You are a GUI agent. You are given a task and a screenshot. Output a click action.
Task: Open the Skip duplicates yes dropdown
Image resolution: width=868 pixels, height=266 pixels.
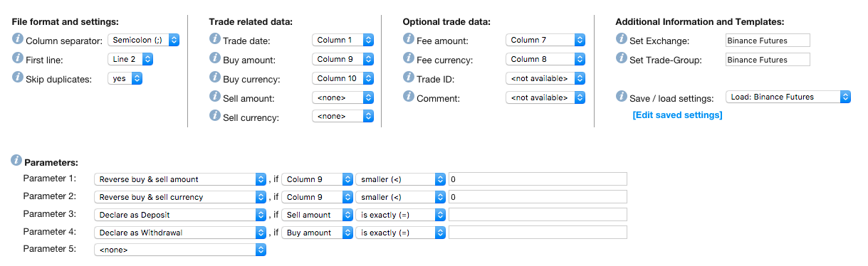(125, 78)
